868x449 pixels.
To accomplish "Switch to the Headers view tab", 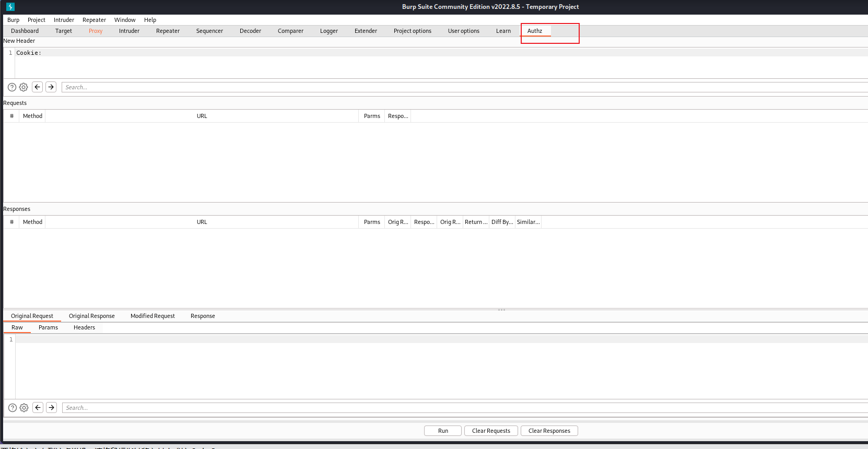I will coord(84,327).
